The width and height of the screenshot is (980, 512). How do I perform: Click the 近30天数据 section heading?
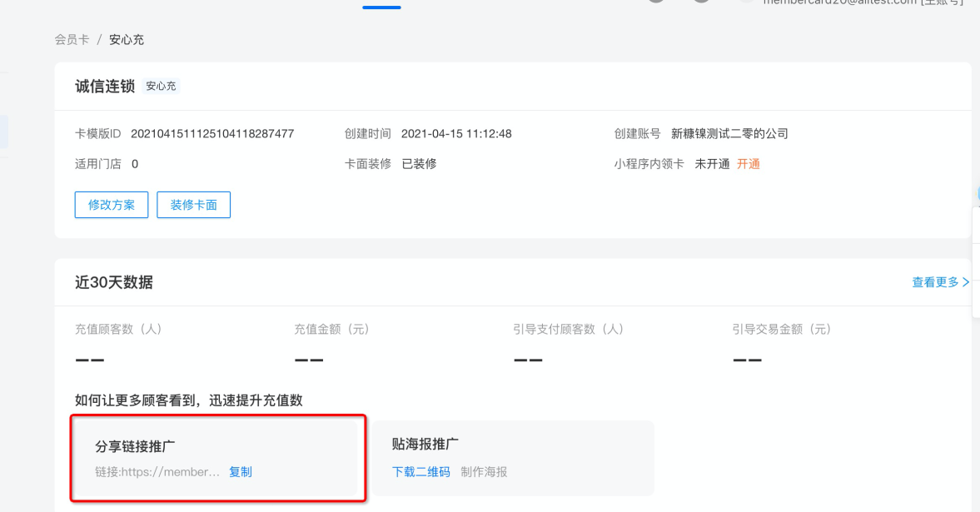click(x=114, y=282)
